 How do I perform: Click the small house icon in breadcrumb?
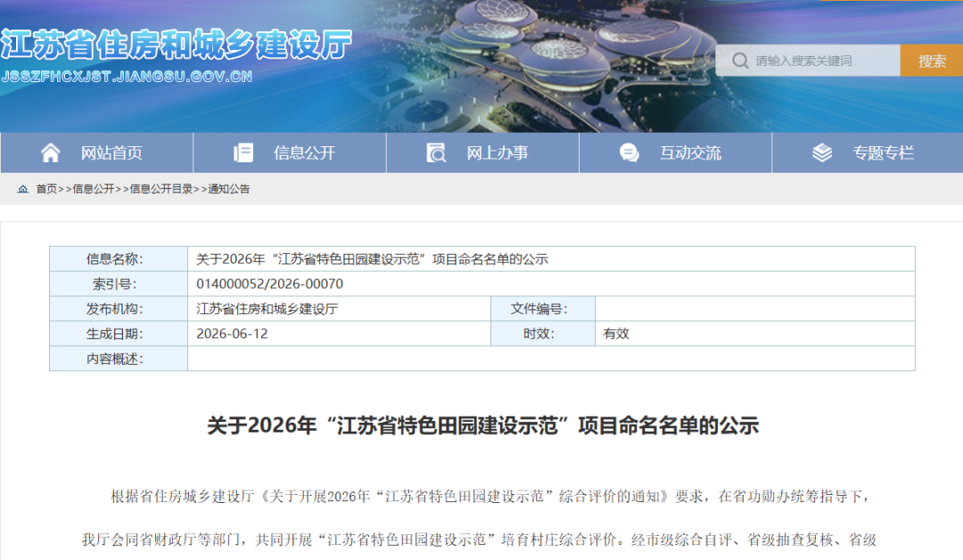[22, 189]
